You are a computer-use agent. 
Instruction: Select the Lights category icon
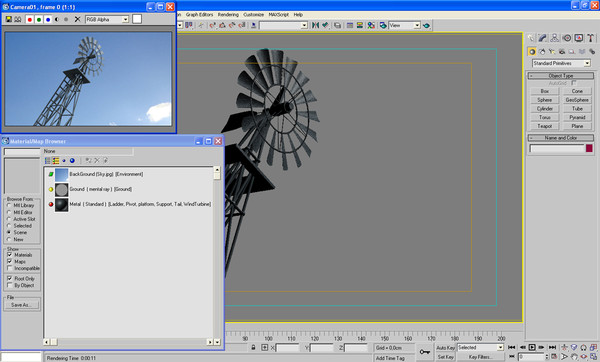click(x=552, y=51)
